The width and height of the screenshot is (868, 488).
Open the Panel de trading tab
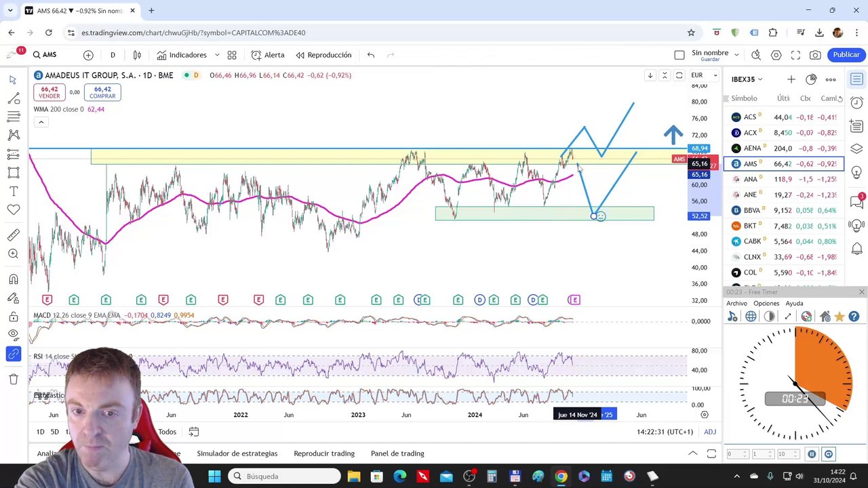tap(397, 453)
